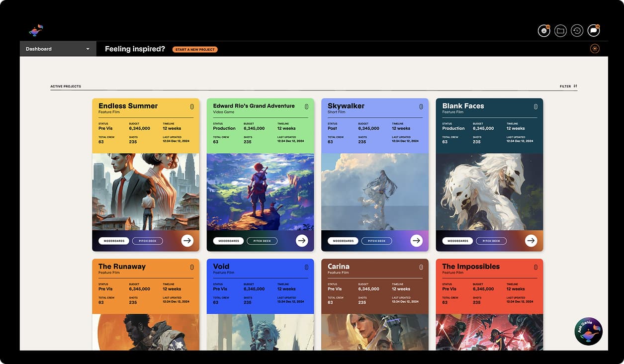Click Void artwork thumbnail
Image resolution: width=624 pixels, height=364 pixels.
[x=261, y=332]
